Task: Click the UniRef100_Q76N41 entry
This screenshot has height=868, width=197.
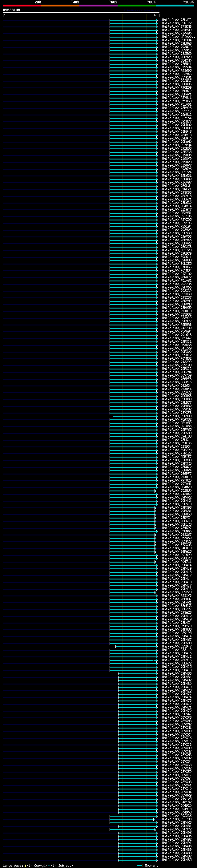Action: tap(177, 64)
